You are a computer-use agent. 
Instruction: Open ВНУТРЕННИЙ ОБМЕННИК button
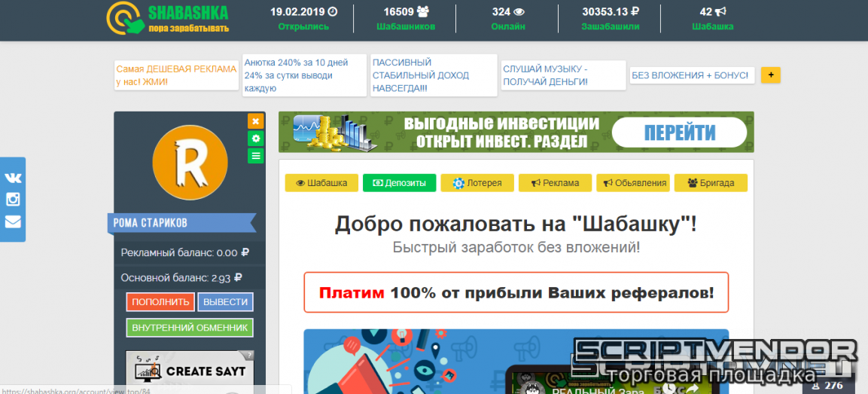click(190, 328)
